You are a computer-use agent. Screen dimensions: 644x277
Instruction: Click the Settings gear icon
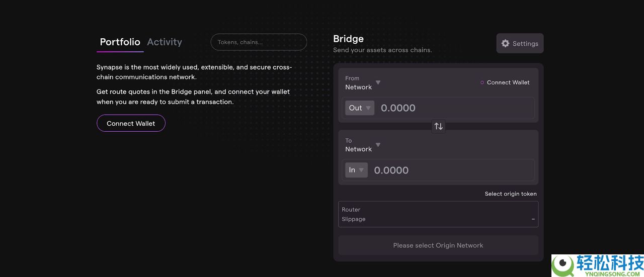point(506,44)
